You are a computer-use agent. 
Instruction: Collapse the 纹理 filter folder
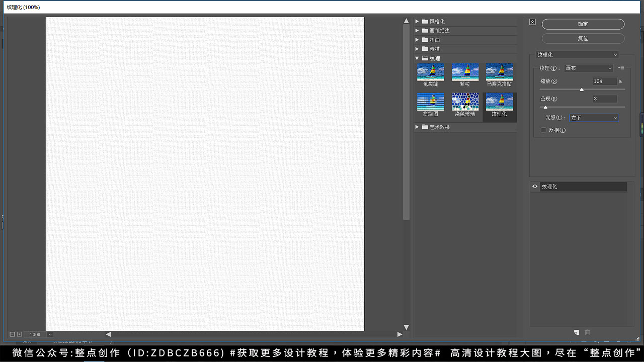417,58
